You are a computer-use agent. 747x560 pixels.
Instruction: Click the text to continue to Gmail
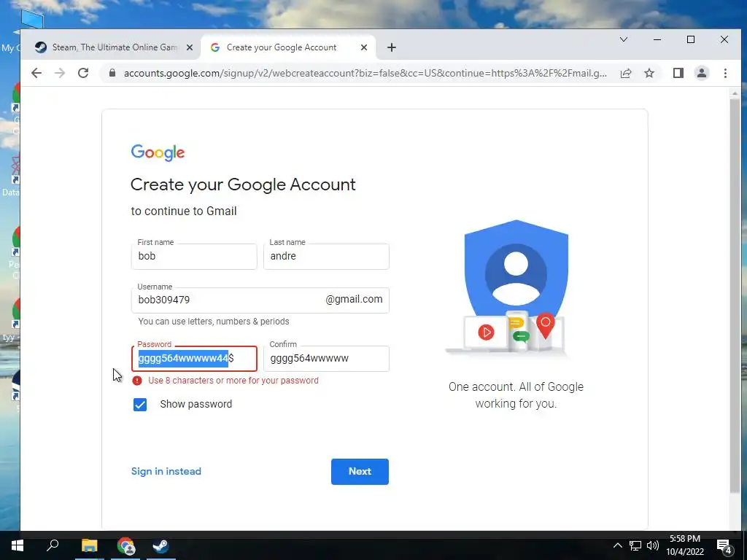pos(184,211)
